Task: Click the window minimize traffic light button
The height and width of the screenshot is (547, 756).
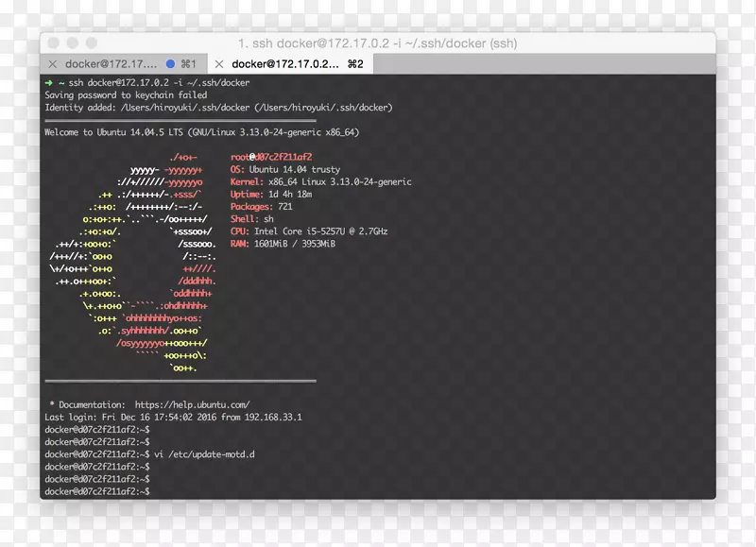Action: click(x=71, y=43)
